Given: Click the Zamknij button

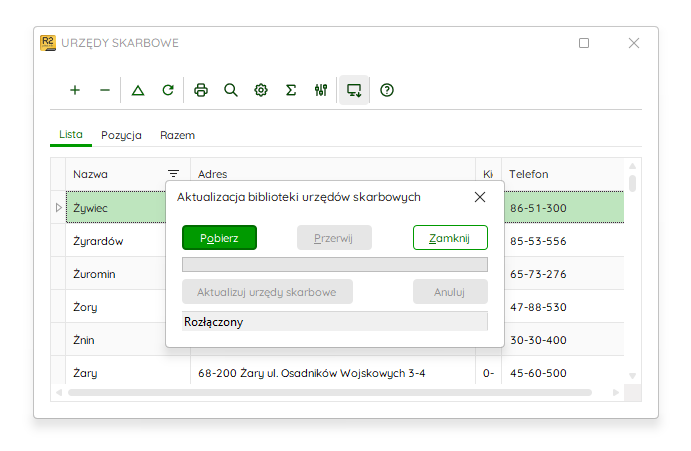Looking at the screenshot, I should pos(450,238).
